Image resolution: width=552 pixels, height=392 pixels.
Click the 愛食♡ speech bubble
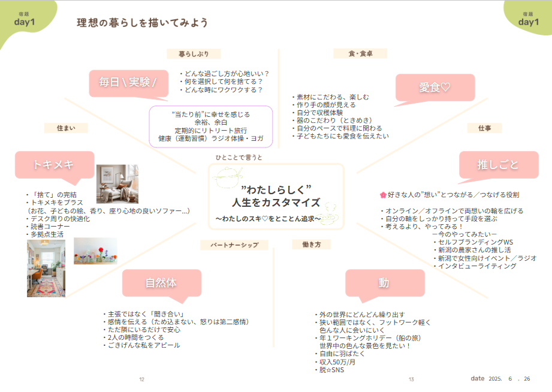(435, 87)
